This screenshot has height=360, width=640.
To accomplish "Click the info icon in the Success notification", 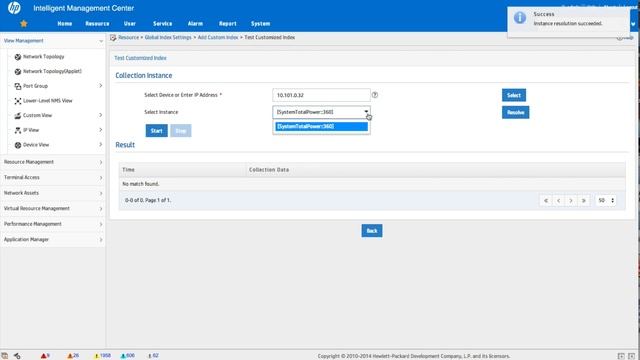I will [520, 18].
